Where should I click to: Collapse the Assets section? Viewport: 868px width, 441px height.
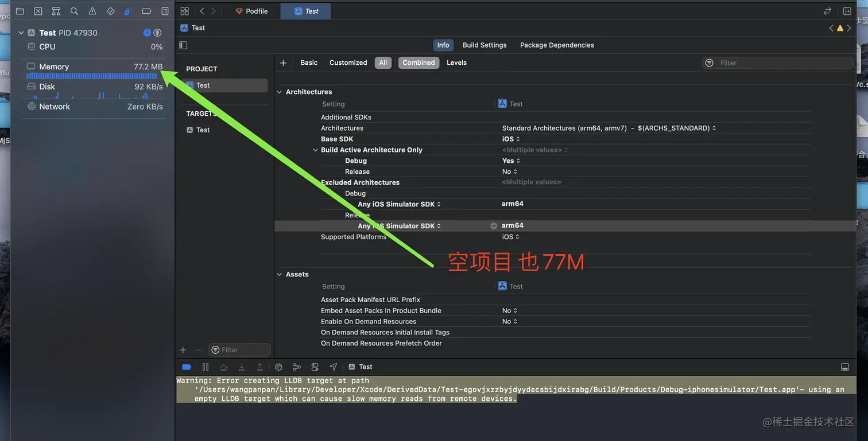click(280, 275)
